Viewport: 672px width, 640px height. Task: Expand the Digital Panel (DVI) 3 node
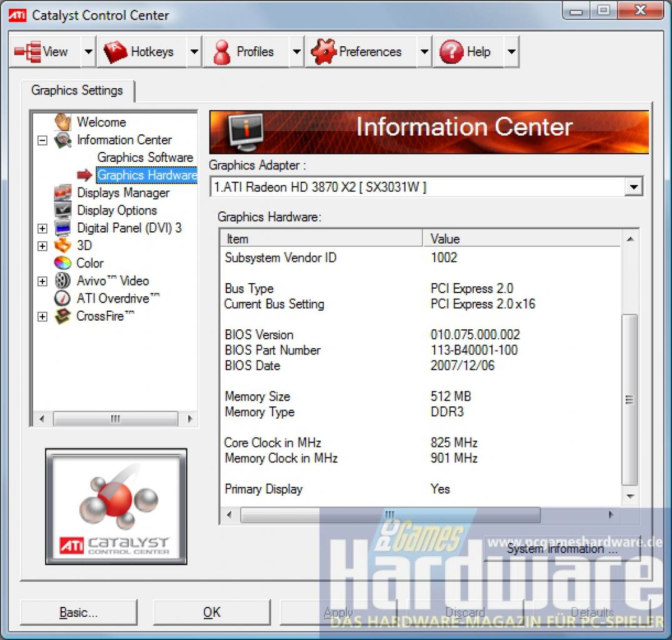coord(42,228)
